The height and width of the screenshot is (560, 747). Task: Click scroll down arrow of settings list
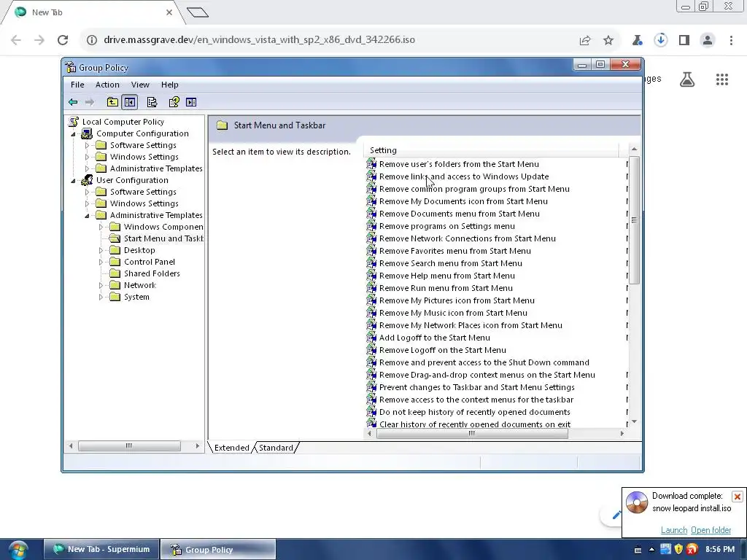pyautogui.click(x=634, y=422)
